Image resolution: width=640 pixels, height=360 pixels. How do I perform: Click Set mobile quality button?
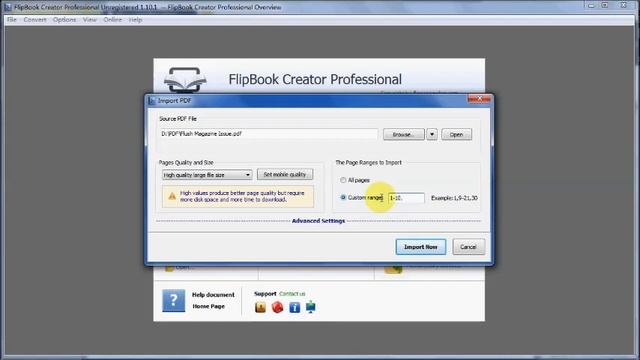pyautogui.click(x=285, y=174)
